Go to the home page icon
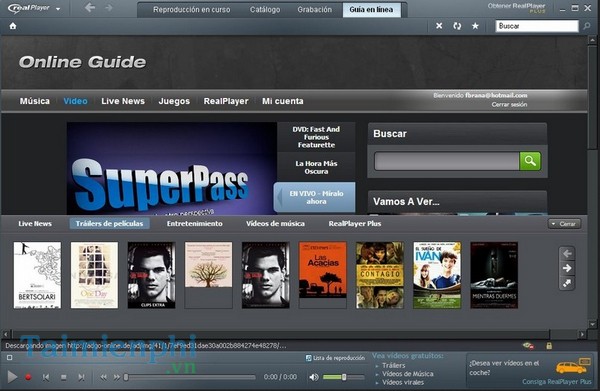 click(13, 26)
